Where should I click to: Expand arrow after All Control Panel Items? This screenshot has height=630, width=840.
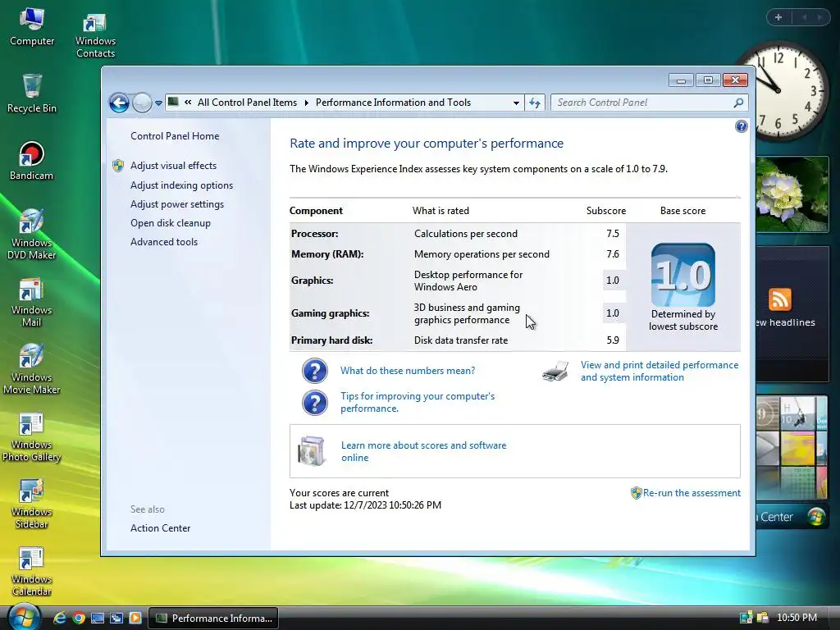(307, 103)
